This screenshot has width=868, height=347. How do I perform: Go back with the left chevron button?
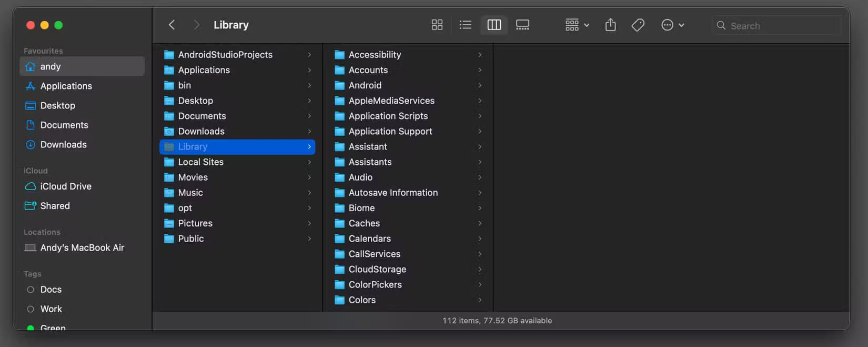pyautogui.click(x=171, y=25)
